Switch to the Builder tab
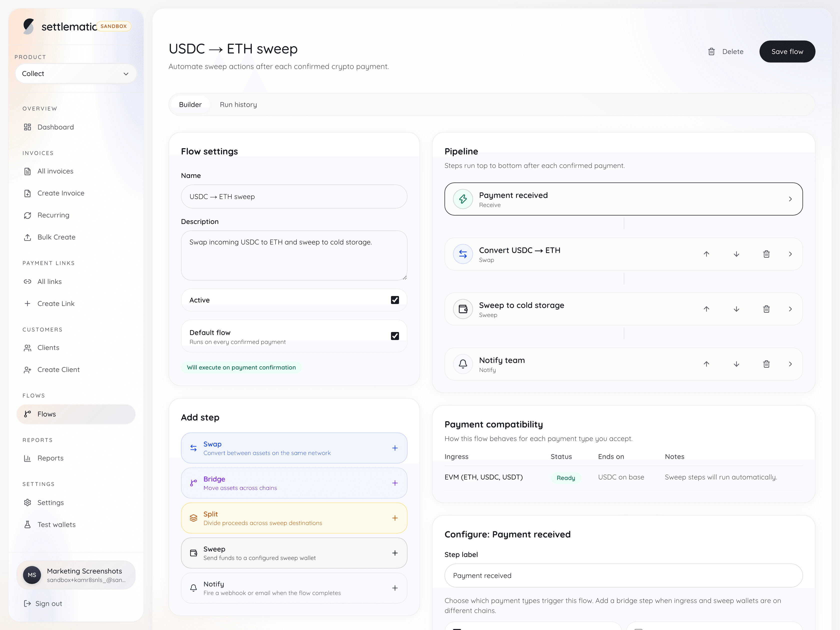 190,105
